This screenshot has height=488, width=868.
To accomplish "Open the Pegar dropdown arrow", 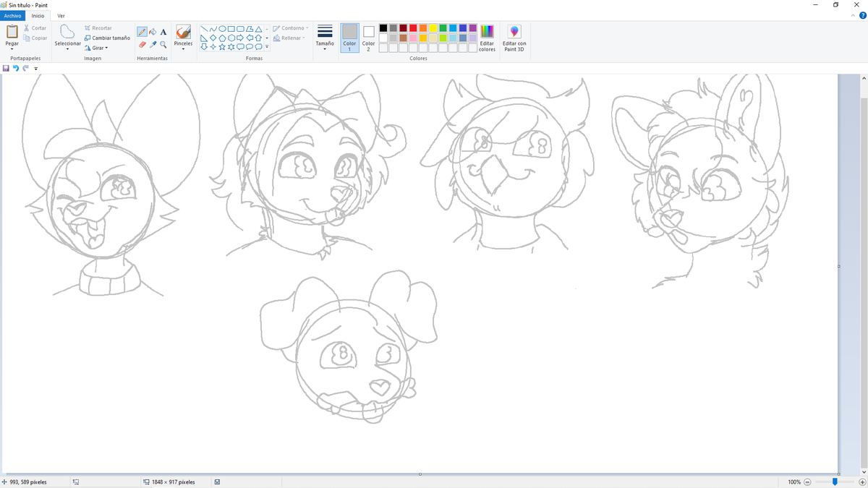I will [12, 49].
